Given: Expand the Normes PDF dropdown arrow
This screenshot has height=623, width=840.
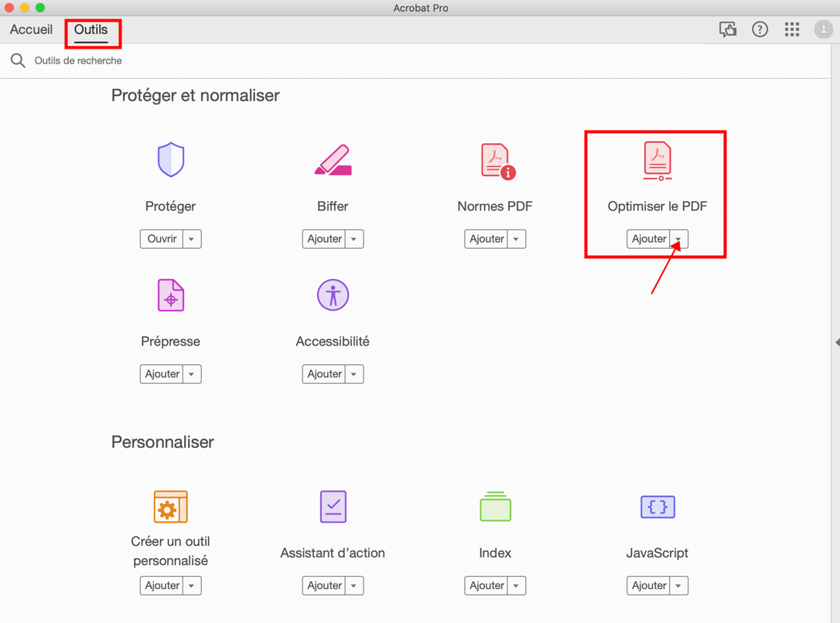Looking at the screenshot, I should pos(517,239).
